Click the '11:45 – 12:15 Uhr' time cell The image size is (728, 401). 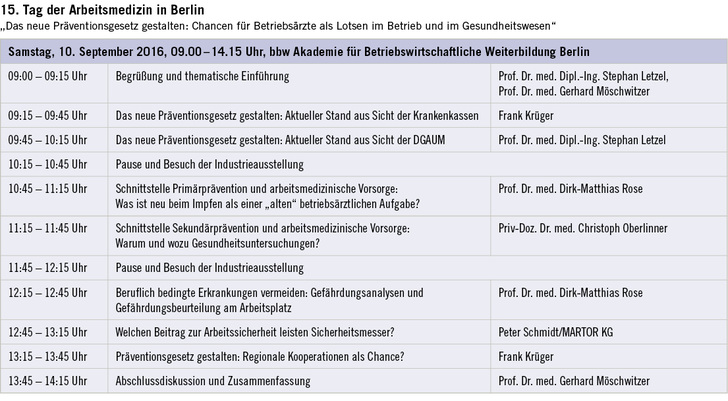[47, 268]
